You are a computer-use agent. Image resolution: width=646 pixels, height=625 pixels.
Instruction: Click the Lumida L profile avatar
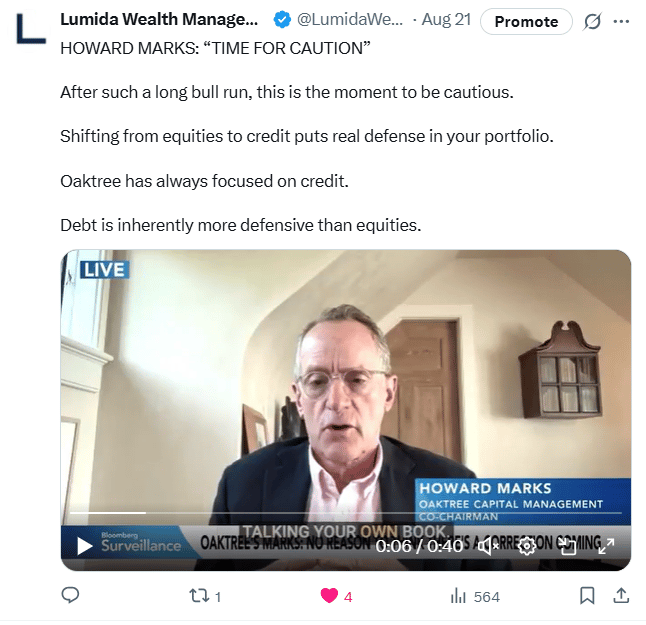click(x=31, y=28)
